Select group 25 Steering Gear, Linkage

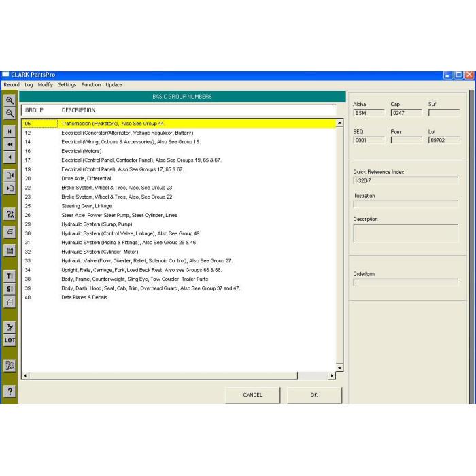(x=179, y=206)
